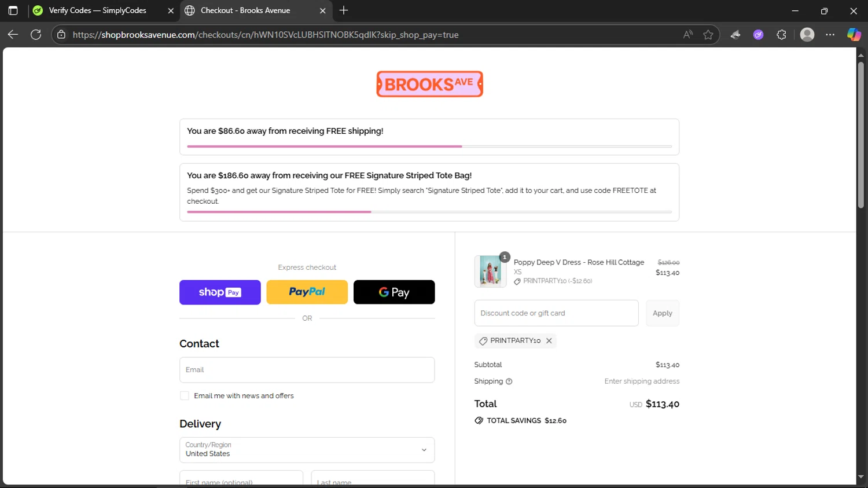The image size is (868, 488).
Task: View site information lock icon
Action: point(61,35)
